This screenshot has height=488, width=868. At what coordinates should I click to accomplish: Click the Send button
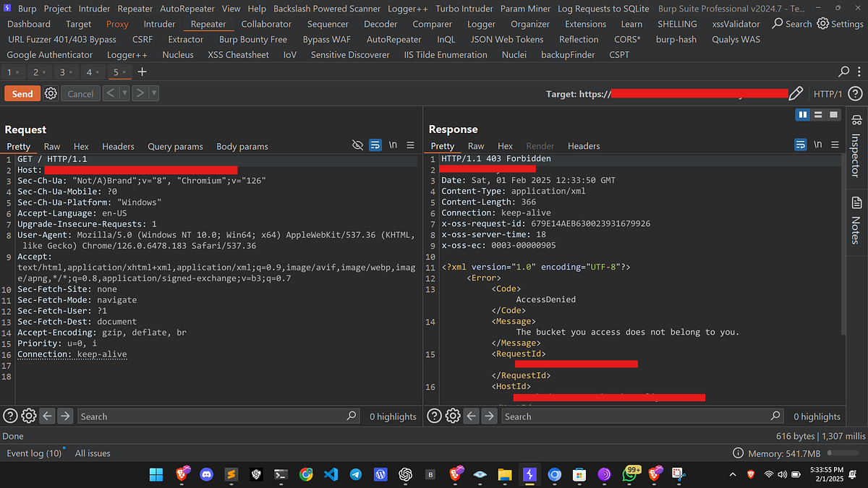click(x=22, y=93)
